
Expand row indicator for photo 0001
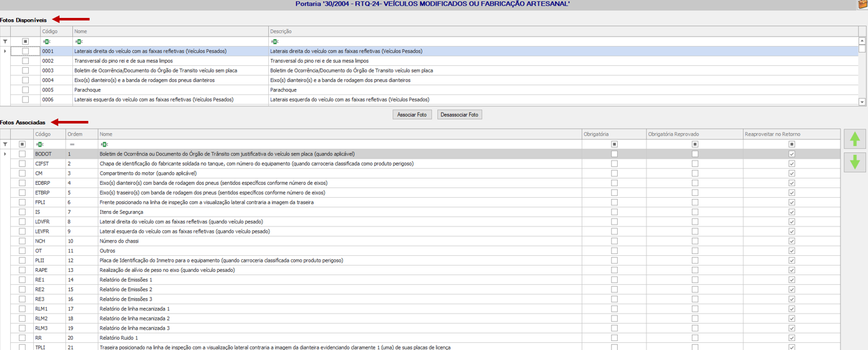point(5,51)
